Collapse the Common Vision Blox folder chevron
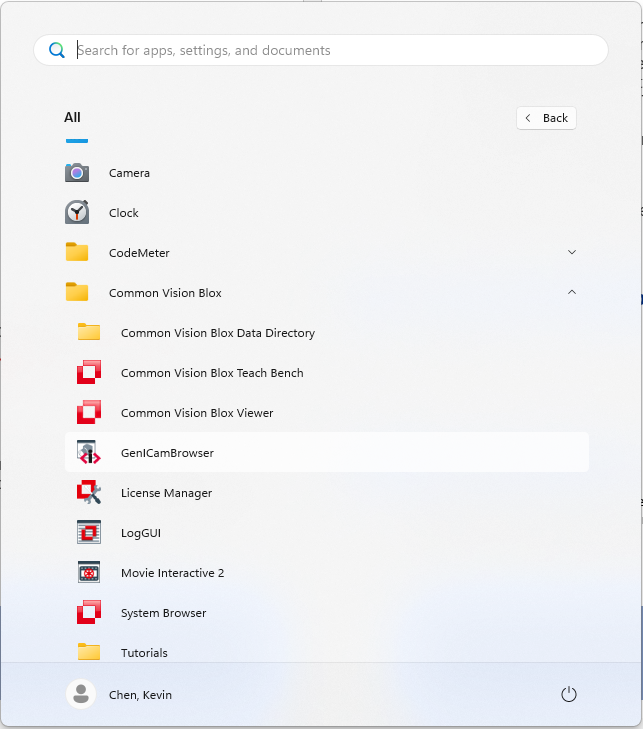This screenshot has width=643, height=729. point(572,292)
